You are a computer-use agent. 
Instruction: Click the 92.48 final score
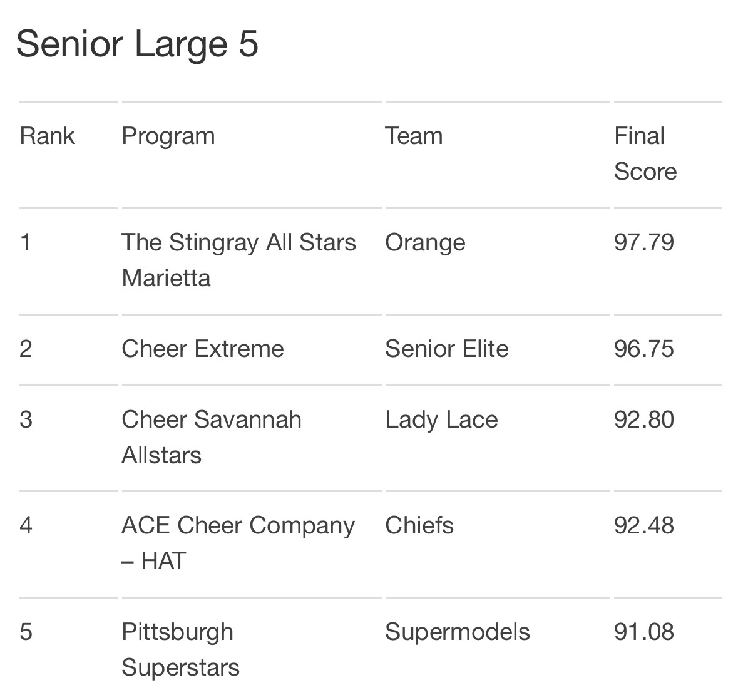pos(644,525)
